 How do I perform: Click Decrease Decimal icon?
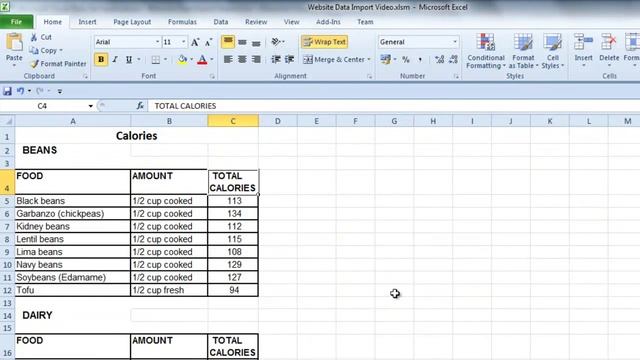tap(453, 60)
